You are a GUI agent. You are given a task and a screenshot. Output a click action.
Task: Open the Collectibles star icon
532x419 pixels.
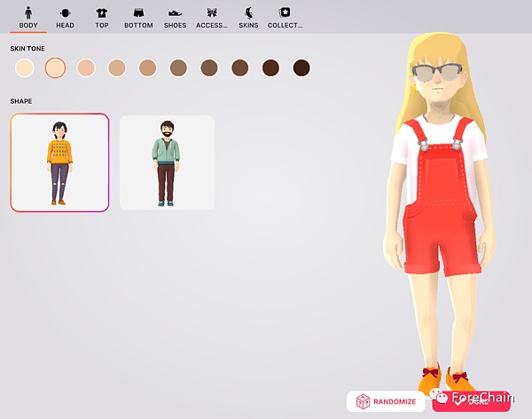(285, 12)
